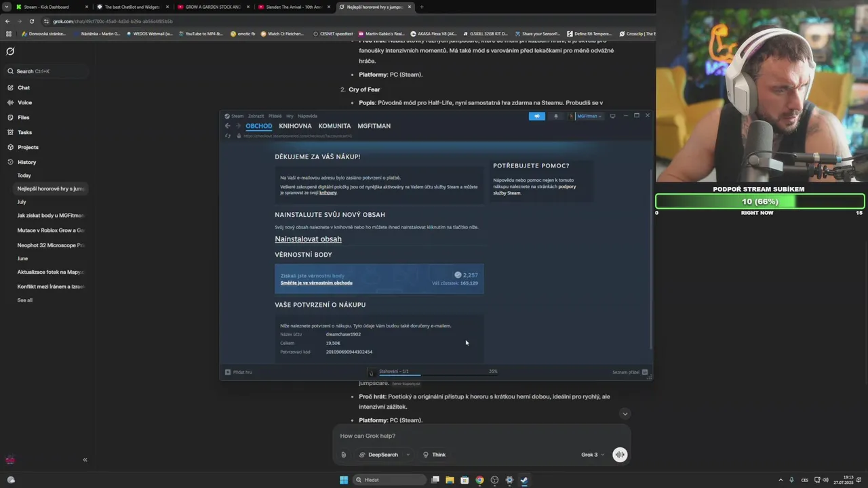Click Steam announcements megaphone button
This screenshot has height=488, width=868.
(x=536, y=116)
